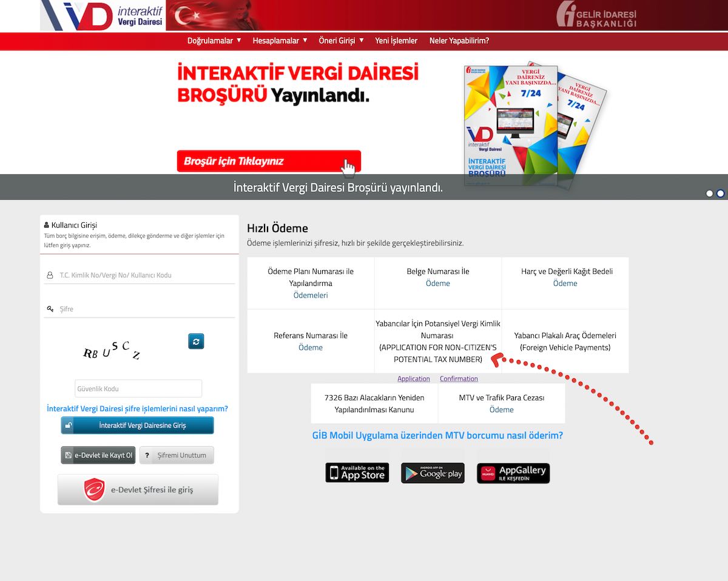Click the İnteraktif Vergi Dairesine Giriş button
The image size is (728, 581).
[x=137, y=425]
